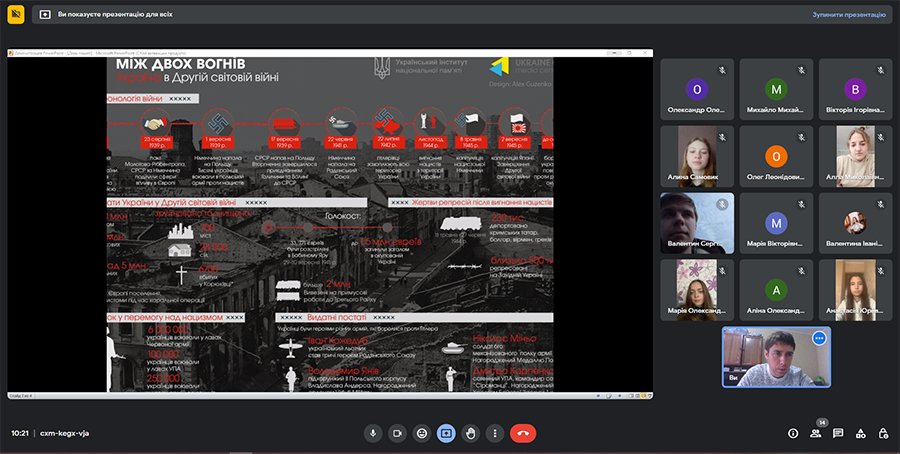Open the blue three-dot menu on your own video
900x454 pixels.
(819, 339)
